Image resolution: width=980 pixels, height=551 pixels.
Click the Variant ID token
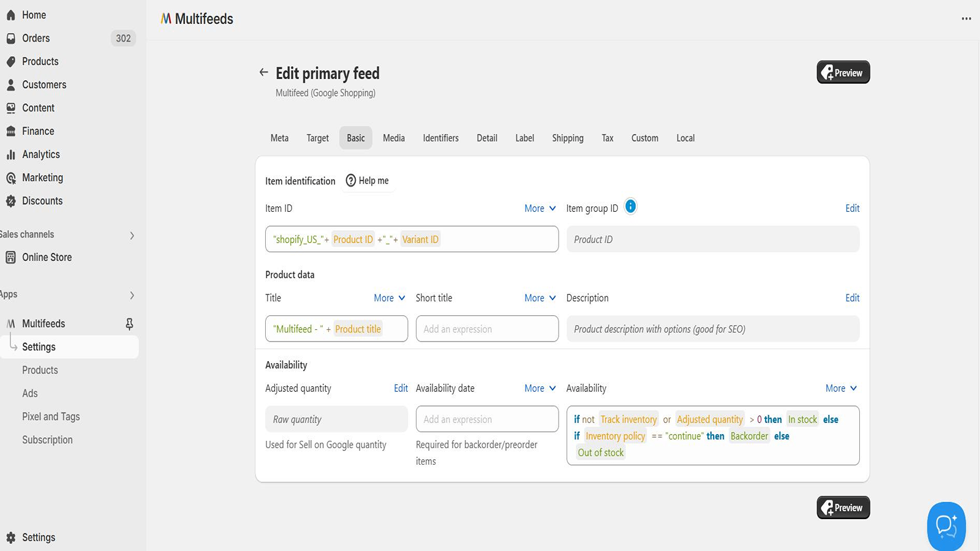[420, 239]
